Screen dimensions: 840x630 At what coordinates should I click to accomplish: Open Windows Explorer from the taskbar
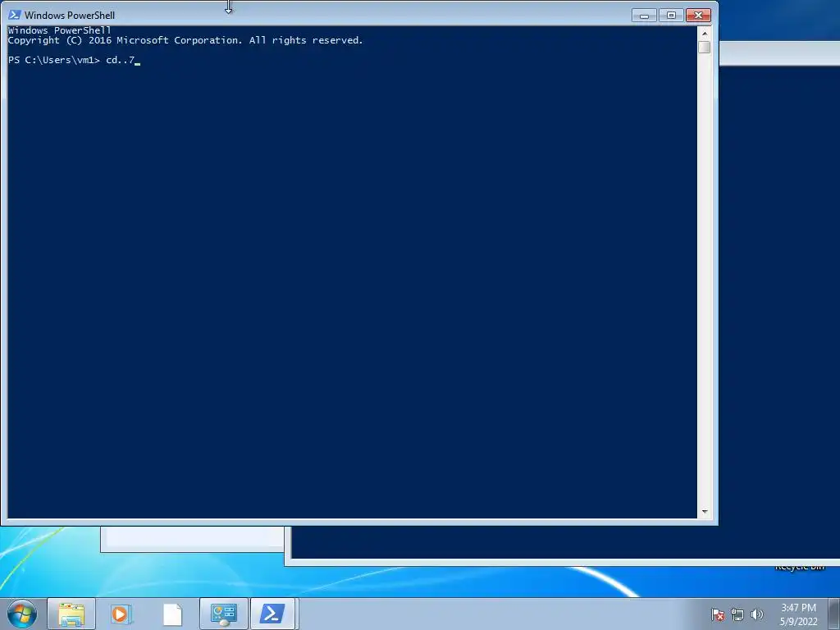(71, 614)
